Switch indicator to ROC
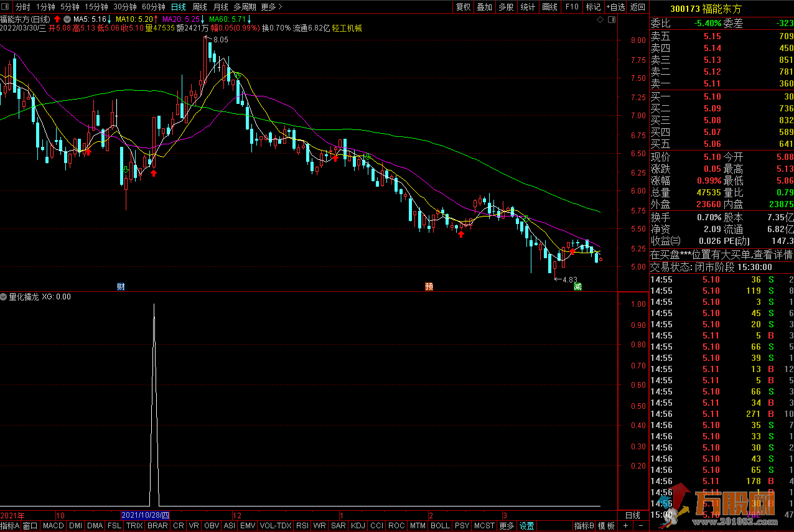794x532 pixels. pos(396,526)
